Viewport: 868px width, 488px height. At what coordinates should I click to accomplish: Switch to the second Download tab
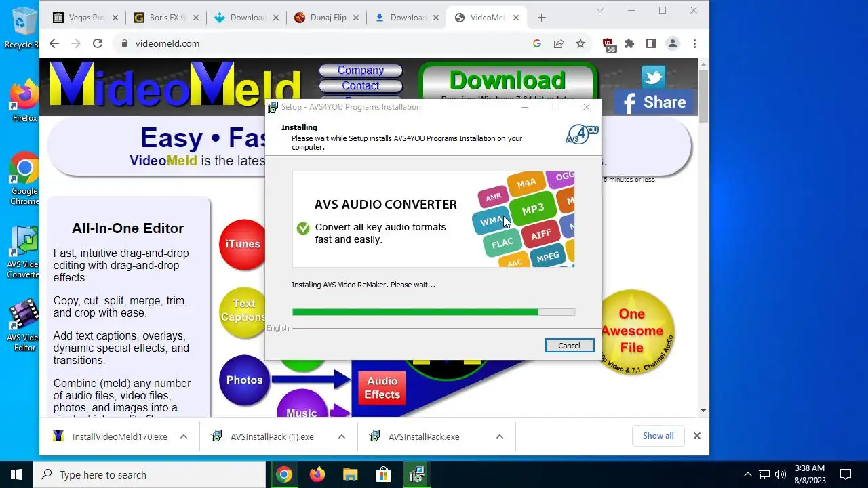point(407,18)
